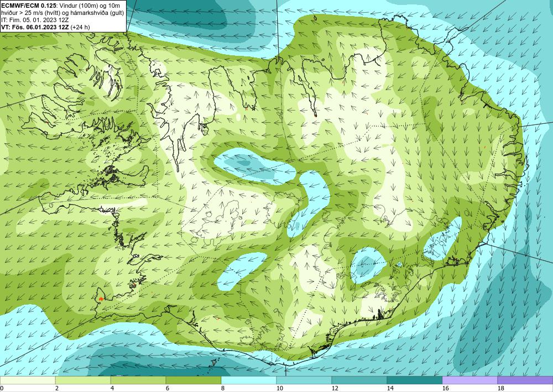Viewport: 553px width, 392px height.
Task: Click the legend label '8'
Action: point(223,389)
